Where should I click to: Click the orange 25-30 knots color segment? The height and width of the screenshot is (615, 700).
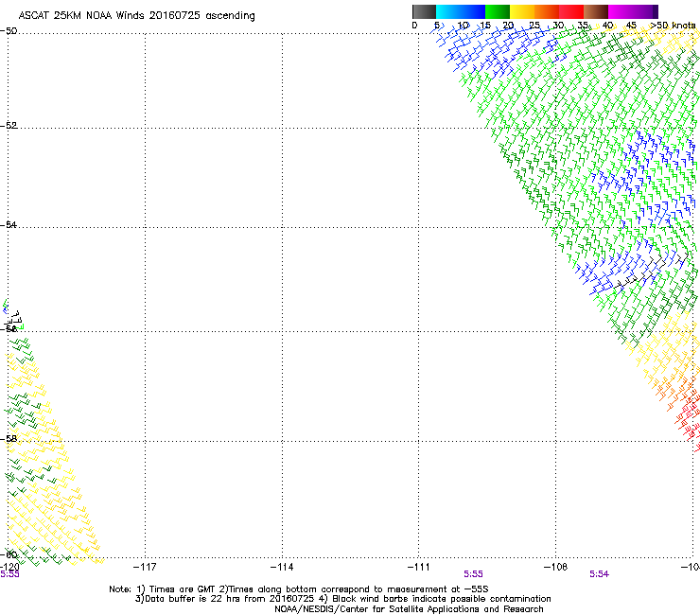coord(547,11)
